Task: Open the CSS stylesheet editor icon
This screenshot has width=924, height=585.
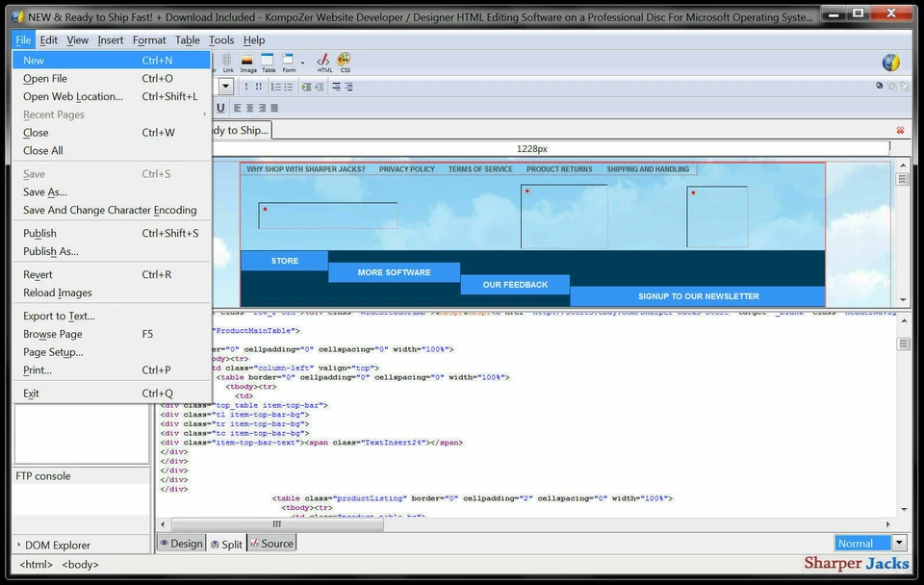Action: pos(344,62)
